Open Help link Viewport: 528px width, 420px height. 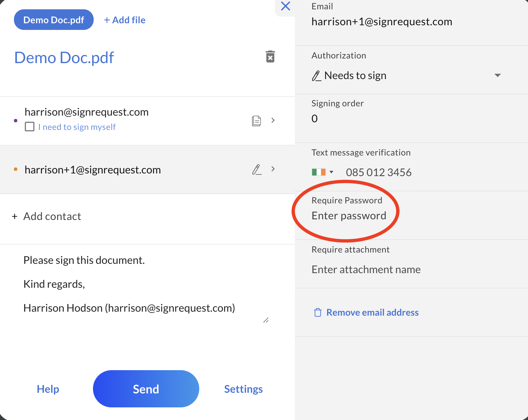coord(48,389)
